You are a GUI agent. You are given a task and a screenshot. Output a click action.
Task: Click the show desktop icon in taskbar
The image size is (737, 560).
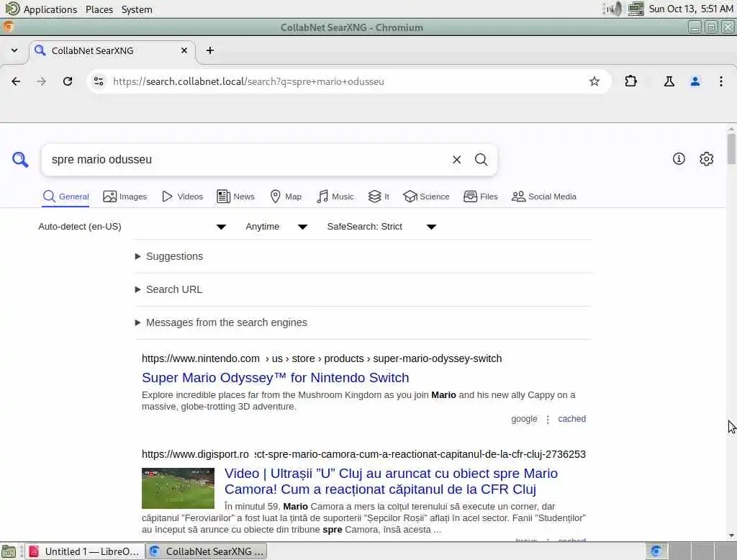(9, 551)
